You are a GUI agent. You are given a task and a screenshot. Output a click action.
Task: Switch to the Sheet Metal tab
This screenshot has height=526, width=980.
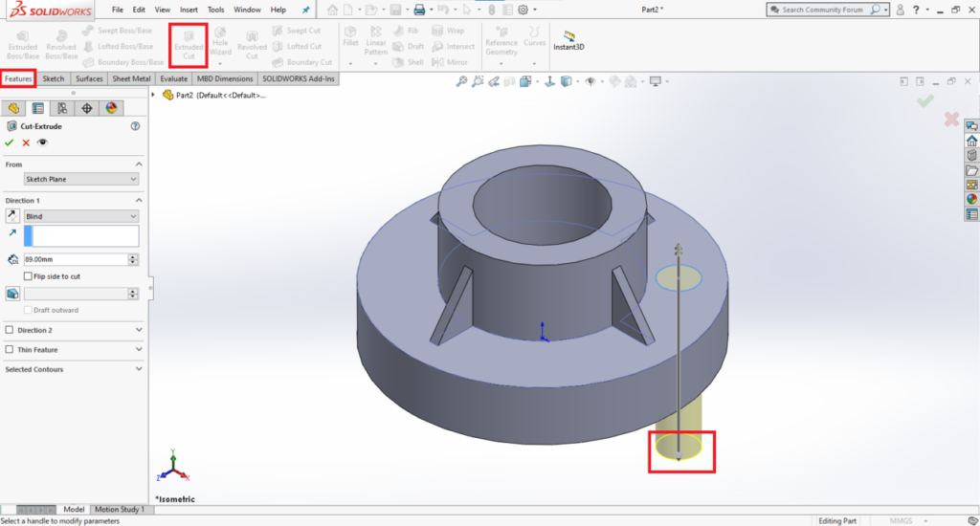pyautogui.click(x=132, y=78)
